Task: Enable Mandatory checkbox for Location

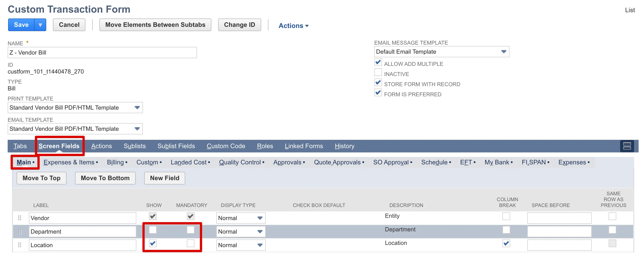Action: 190,243
